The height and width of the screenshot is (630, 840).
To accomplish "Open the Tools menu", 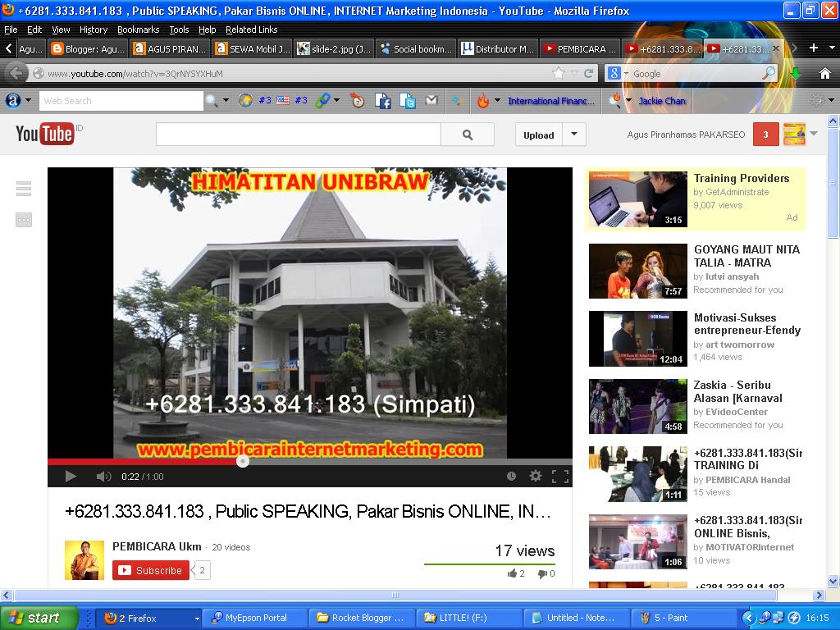I will [179, 30].
